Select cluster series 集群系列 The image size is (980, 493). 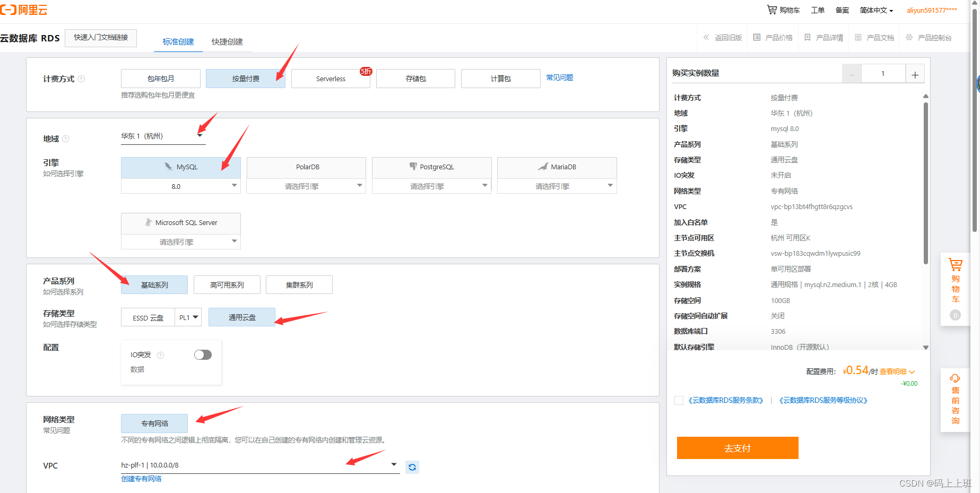click(x=299, y=285)
